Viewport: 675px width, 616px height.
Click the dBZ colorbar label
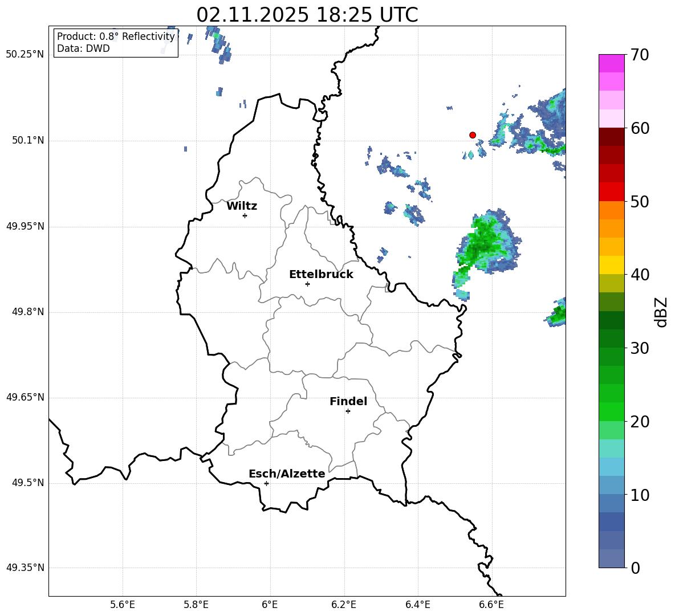[661, 312]
